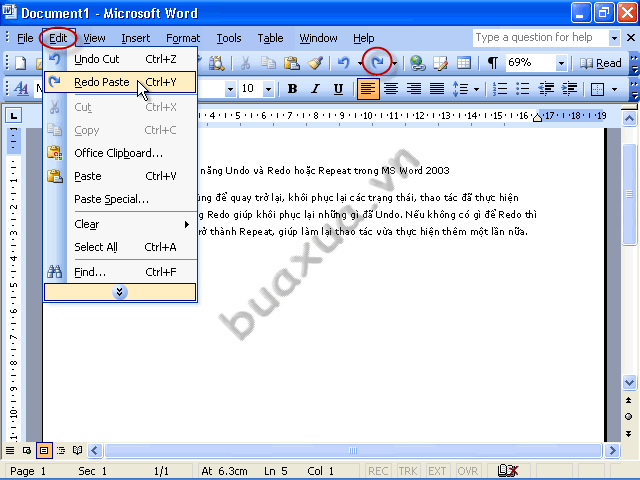Click the TRK status bar indicator

click(x=408, y=471)
